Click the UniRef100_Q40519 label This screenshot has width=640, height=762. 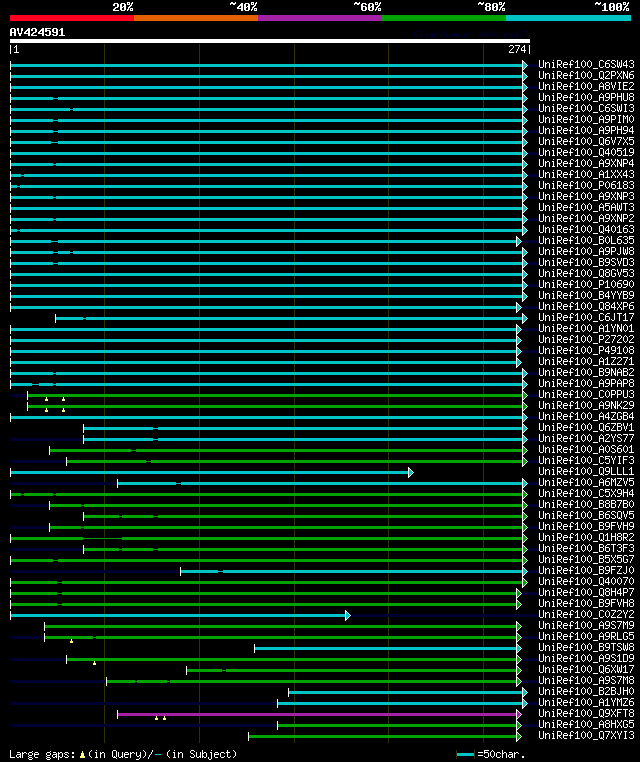[x=586, y=152]
